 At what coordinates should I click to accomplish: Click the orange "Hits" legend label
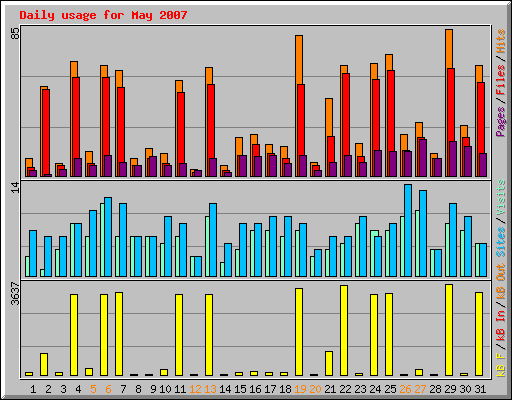click(x=500, y=41)
